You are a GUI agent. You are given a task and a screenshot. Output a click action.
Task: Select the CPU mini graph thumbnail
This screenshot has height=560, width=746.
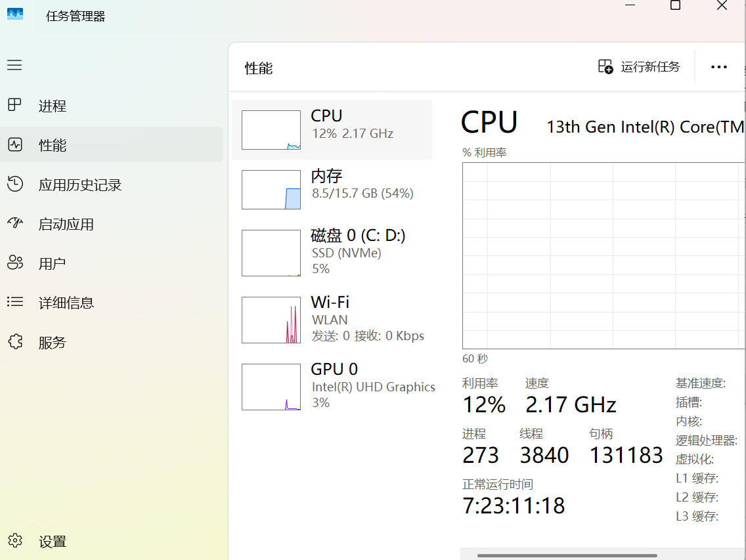coord(271,130)
